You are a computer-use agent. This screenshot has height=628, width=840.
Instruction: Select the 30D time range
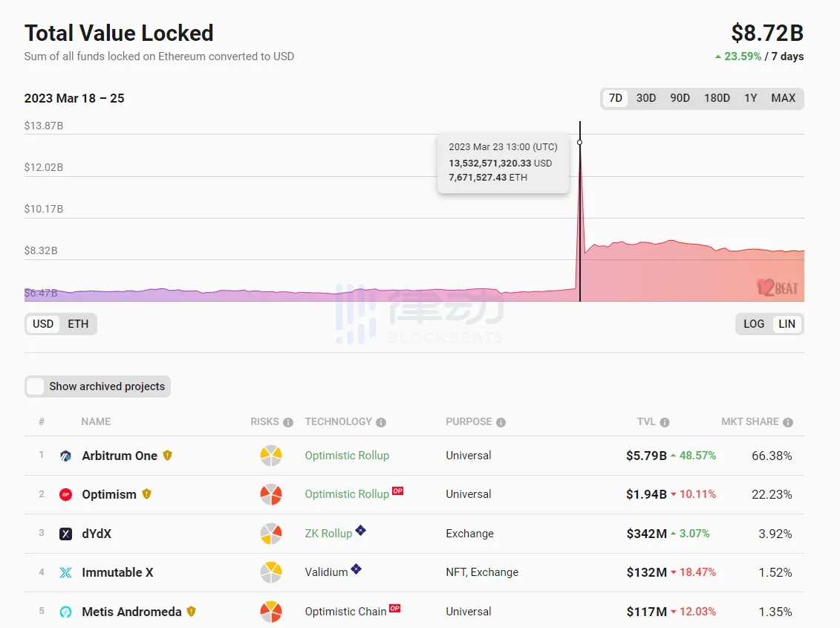(x=646, y=98)
